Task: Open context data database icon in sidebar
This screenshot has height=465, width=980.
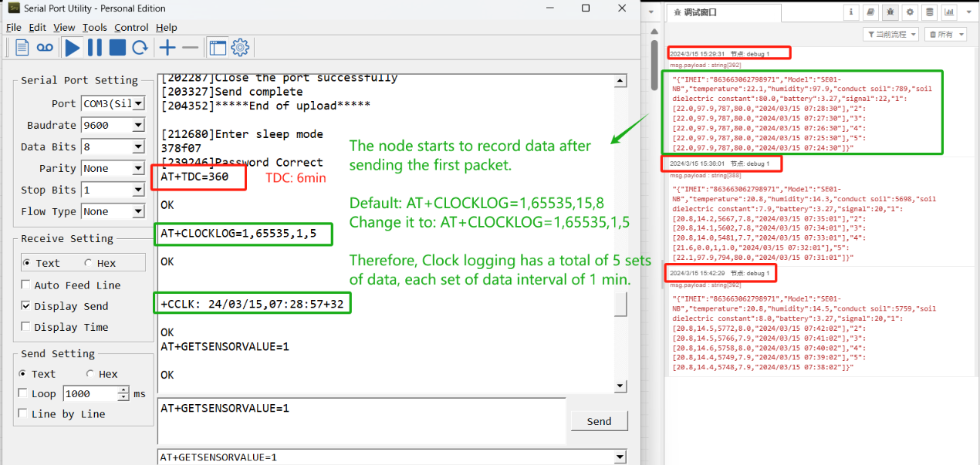Action: click(x=928, y=12)
